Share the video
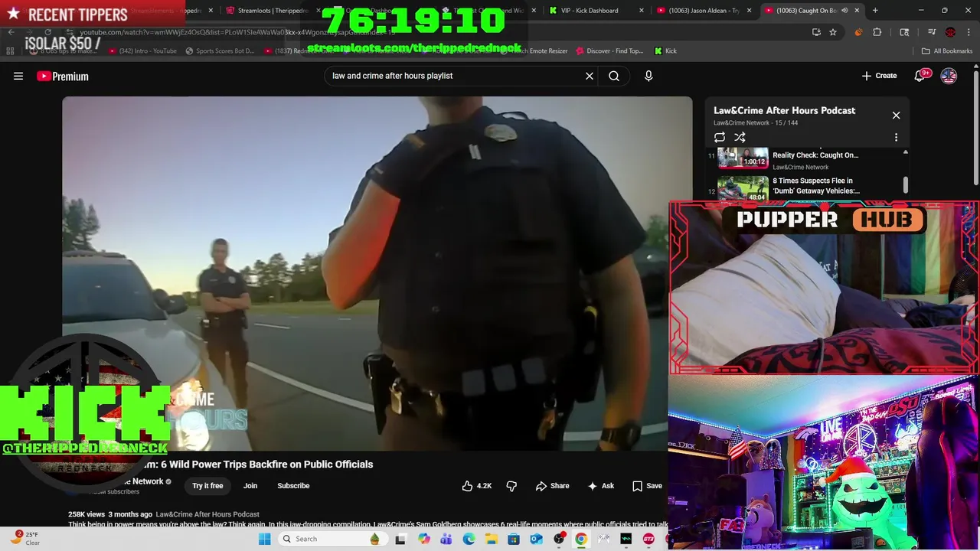The width and height of the screenshot is (980, 551). click(x=552, y=486)
